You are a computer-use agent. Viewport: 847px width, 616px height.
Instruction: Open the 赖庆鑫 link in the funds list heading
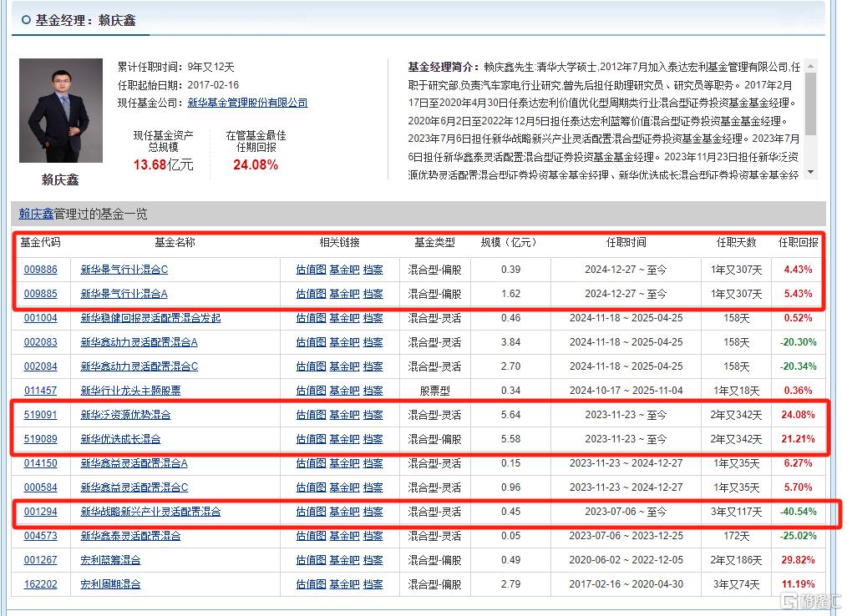(36, 214)
